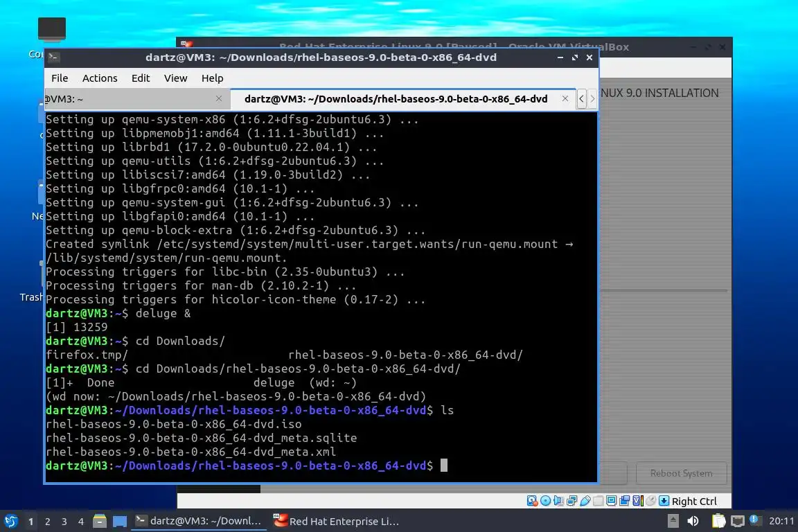The image size is (798, 532).
Task: Click rhel-baseos dvd_meta.sqlite filename
Action: pos(201,438)
